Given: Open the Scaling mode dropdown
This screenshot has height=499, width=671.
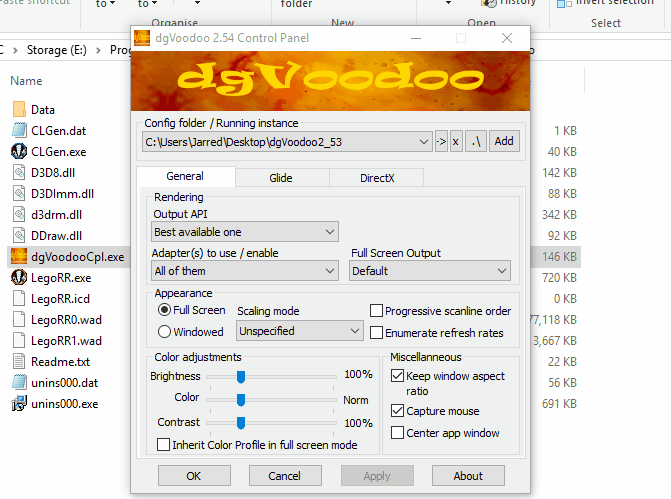Looking at the screenshot, I should point(300,331).
